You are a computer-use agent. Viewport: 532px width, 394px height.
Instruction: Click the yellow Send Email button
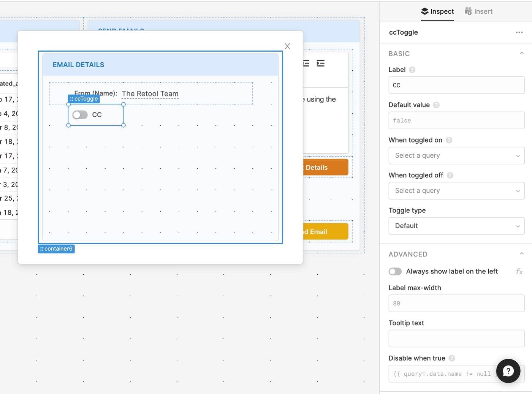[x=326, y=232]
